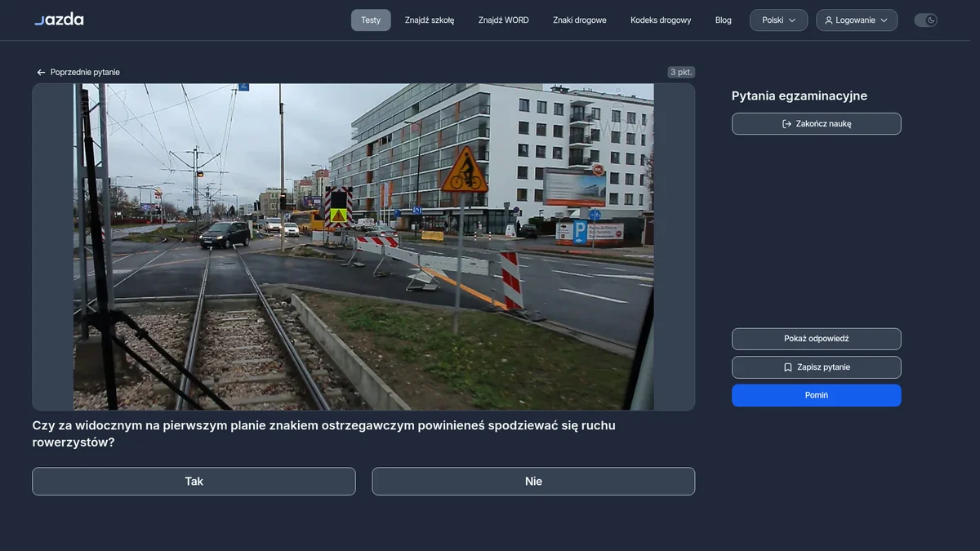
Task: Click the left arrow before Poprzednie pytanie
Action: [x=41, y=73]
